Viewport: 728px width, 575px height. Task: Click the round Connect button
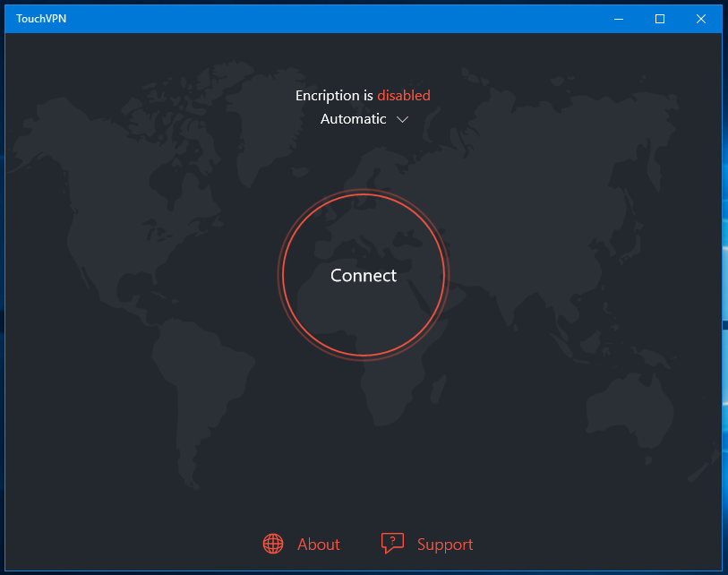point(363,275)
